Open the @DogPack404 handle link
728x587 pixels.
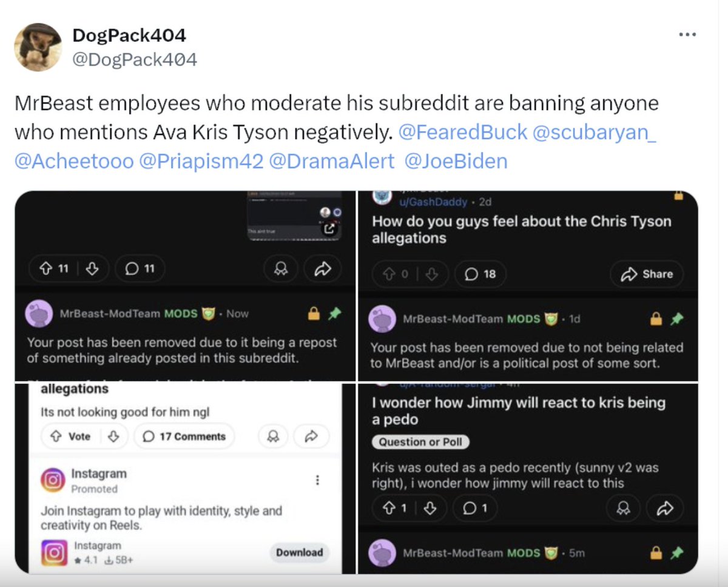tap(135, 59)
